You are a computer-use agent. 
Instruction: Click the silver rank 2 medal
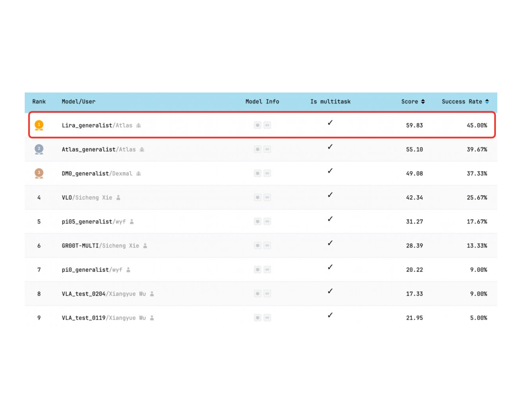pyautogui.click(x=39, y=149)
